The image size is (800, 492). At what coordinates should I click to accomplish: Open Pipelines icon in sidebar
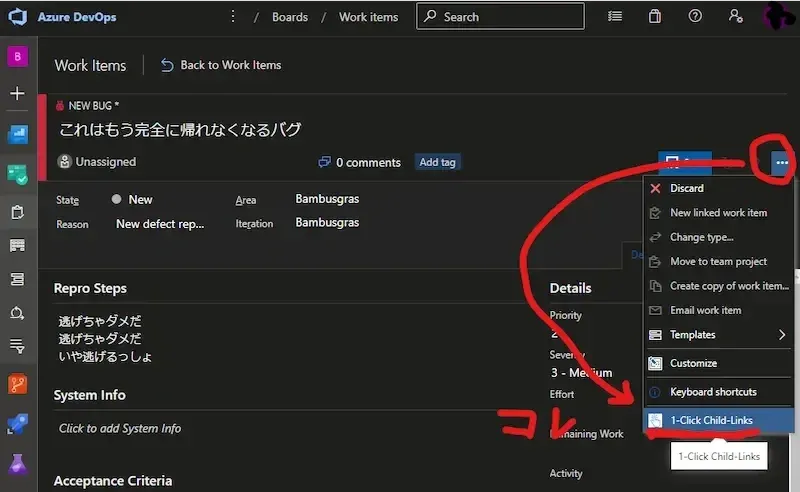click(18, 424)
